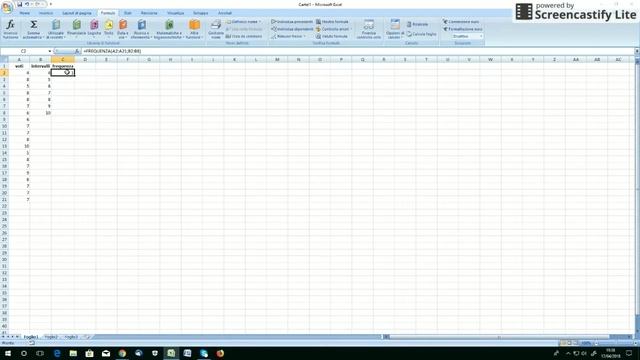Click Finestra controllo celle icon
The width and height of the screenshot is (640, 360).
[x=369, y=29]
